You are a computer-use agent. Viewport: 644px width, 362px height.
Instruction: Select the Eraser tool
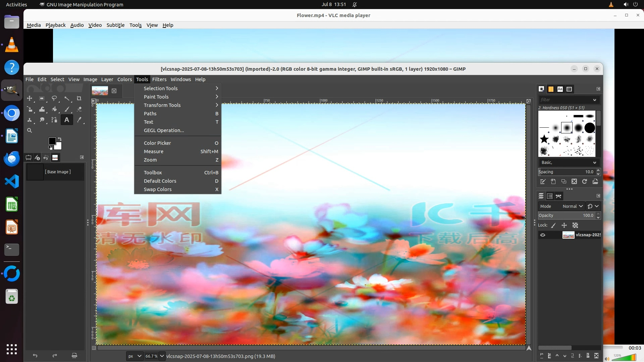79,109
